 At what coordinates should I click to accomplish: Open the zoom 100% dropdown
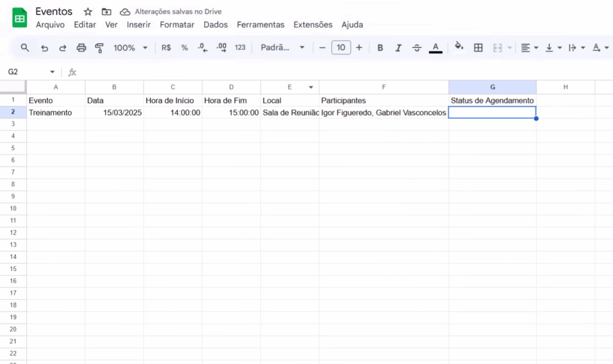tap(130, 48)
